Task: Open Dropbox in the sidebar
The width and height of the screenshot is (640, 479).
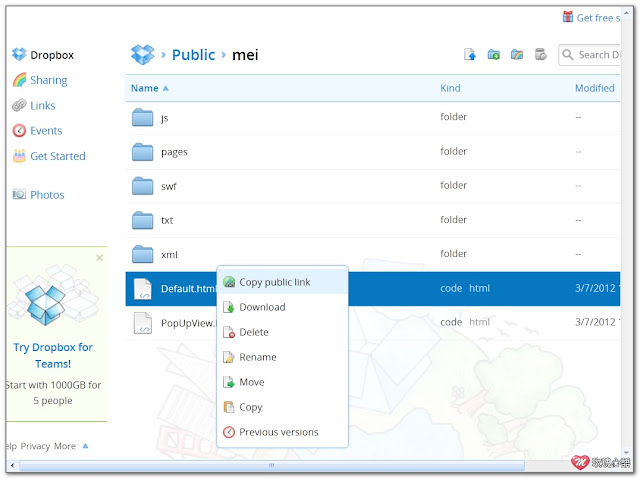Action: pyautogui.click(x=52, y=55)
